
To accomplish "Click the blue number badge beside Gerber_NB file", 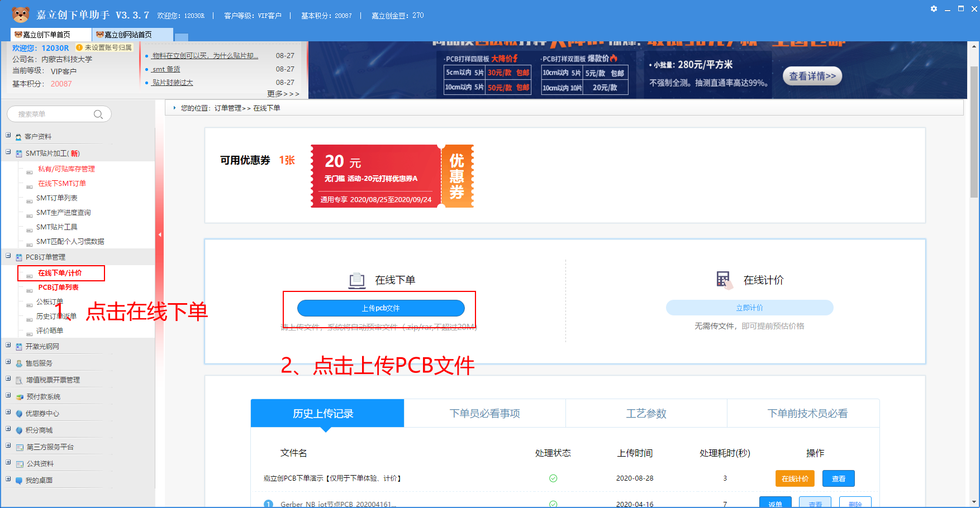I will [x=268, y=504].
